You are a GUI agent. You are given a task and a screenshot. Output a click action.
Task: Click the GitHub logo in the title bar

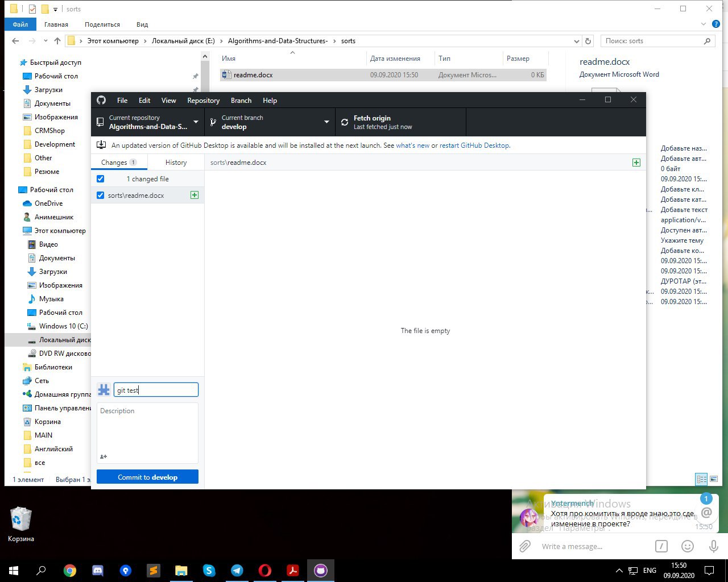(x=101, y=100)
